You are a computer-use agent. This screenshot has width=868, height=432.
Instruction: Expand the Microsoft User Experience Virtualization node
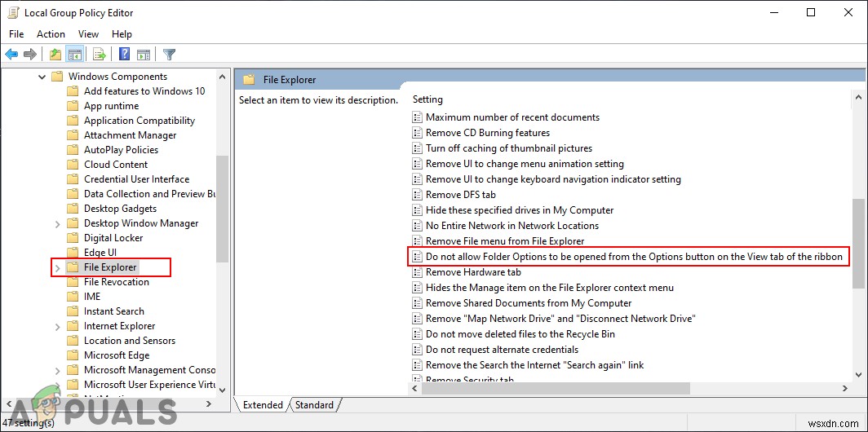[x=58, y=385]
